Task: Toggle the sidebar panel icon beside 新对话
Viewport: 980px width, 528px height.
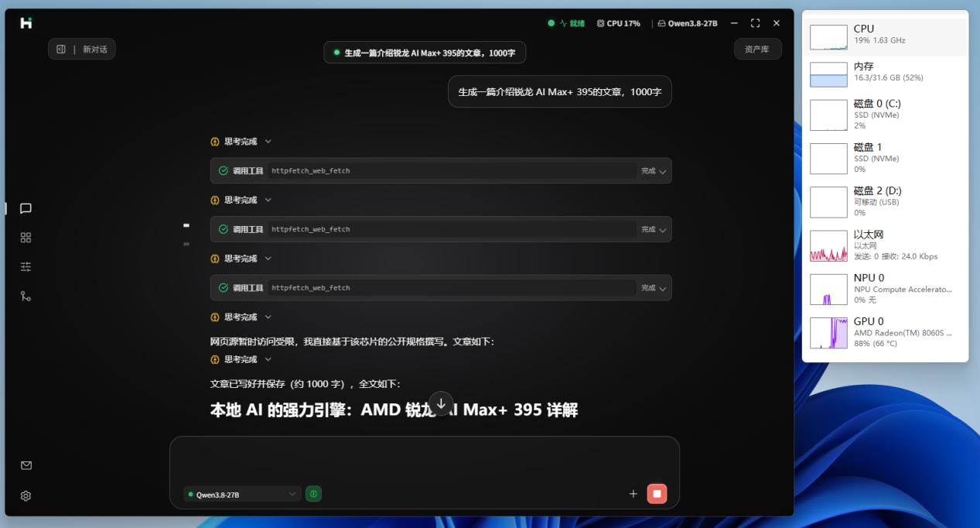Action: pyautogui.click(x=61, y=50)
